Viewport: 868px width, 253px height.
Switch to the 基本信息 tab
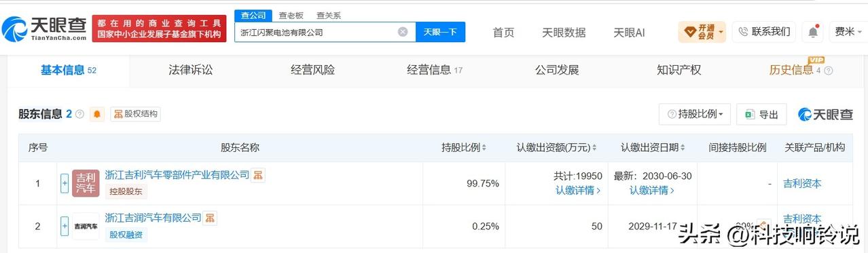coord(68,70)
